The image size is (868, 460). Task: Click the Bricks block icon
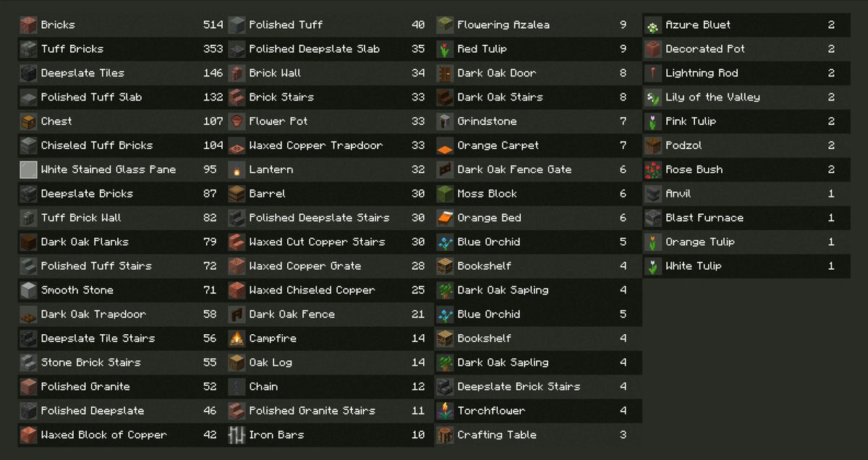(28, 25)
